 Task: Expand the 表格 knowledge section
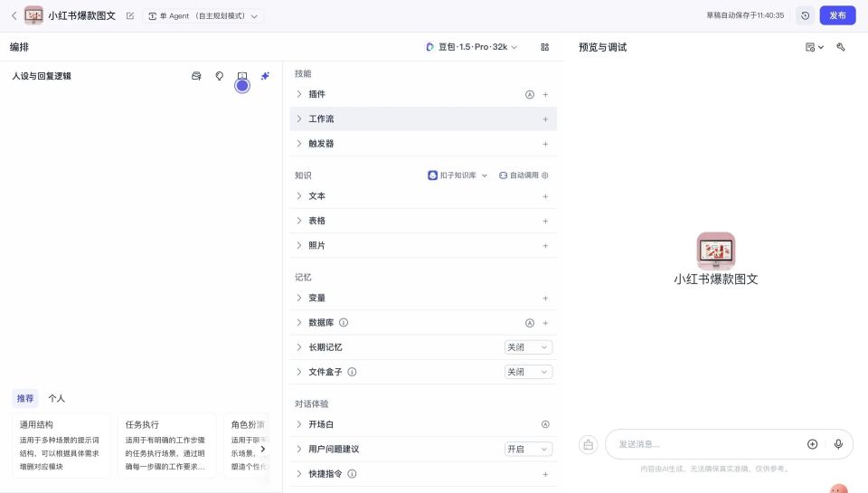pyautogui.click(x=299, y=221)
